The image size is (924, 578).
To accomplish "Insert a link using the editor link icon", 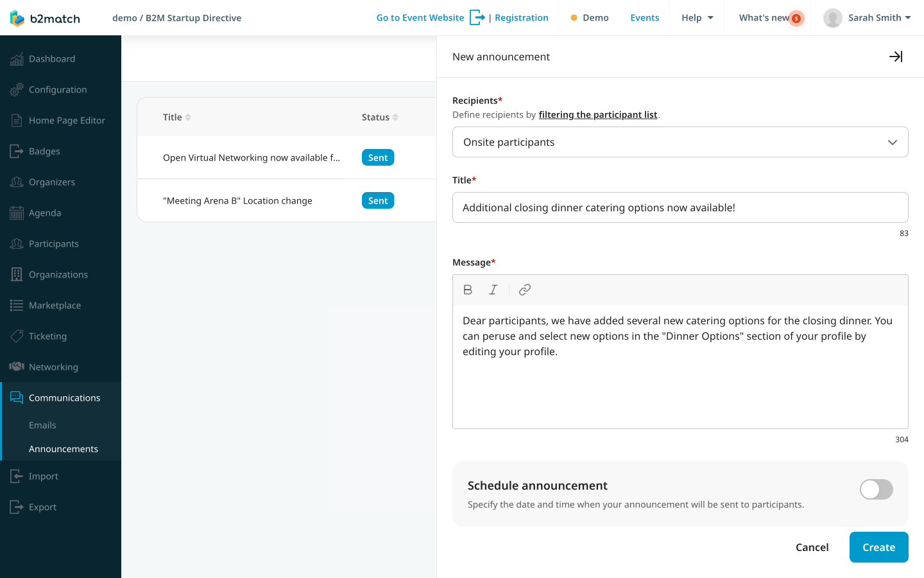I will (x=524, y=290).
